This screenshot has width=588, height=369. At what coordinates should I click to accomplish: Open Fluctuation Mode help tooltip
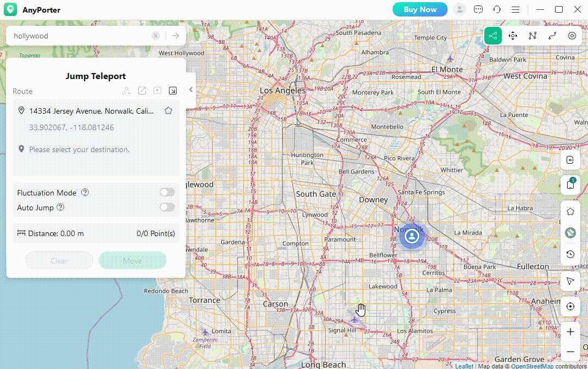pos(85,193)
